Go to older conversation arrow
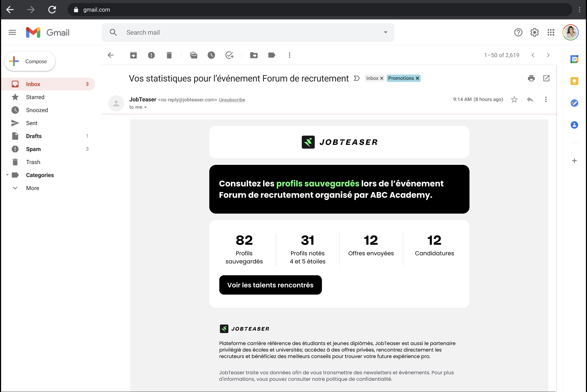This screenshot has height=392, width=587. pyautogui.click(x=548, y=55)
